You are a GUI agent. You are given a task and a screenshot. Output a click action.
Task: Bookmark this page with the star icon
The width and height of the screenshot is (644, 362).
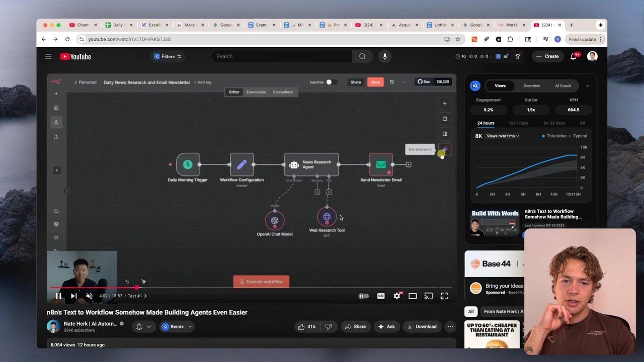click(458, 39)
